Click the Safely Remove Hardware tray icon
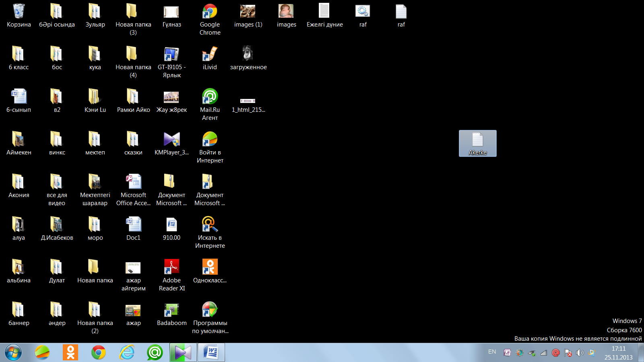Screen dimensions: 644x362 pyautogui.click(x=532, y=353)
